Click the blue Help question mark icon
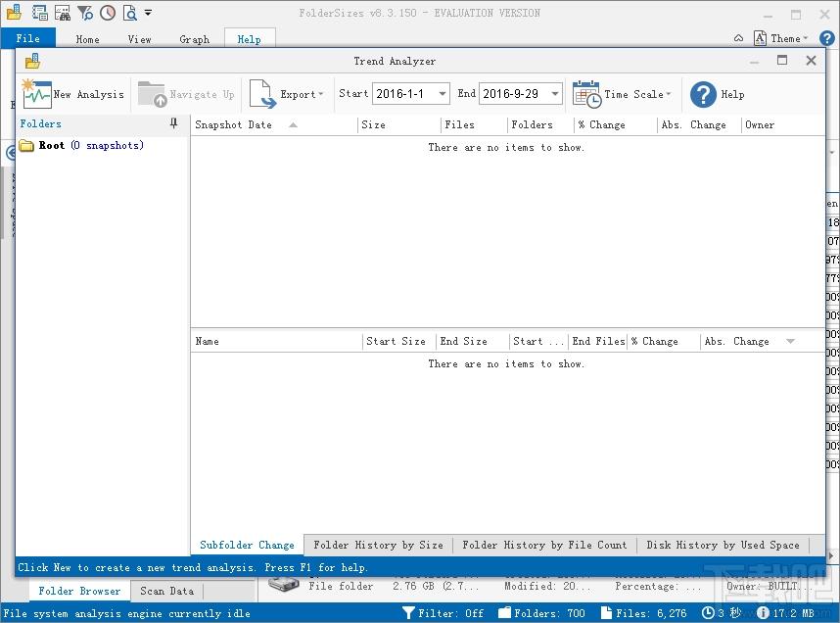 click(x=703, y=94)
